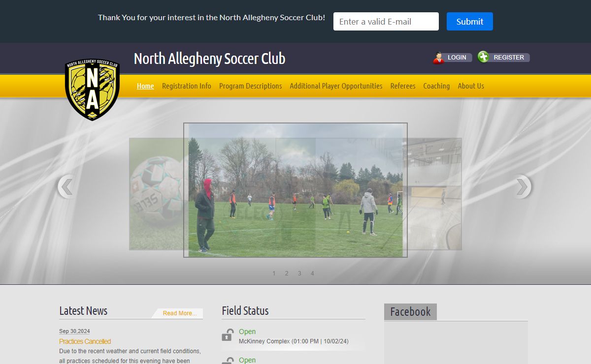Jump to slide 2 in carousel

287,273
